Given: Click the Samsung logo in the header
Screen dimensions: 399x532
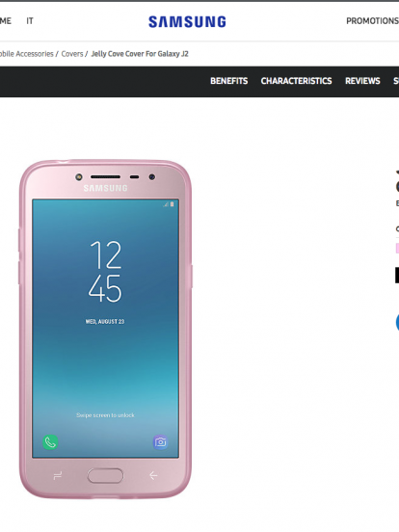Looking at the screenshot, I should [x=187, y=22].
